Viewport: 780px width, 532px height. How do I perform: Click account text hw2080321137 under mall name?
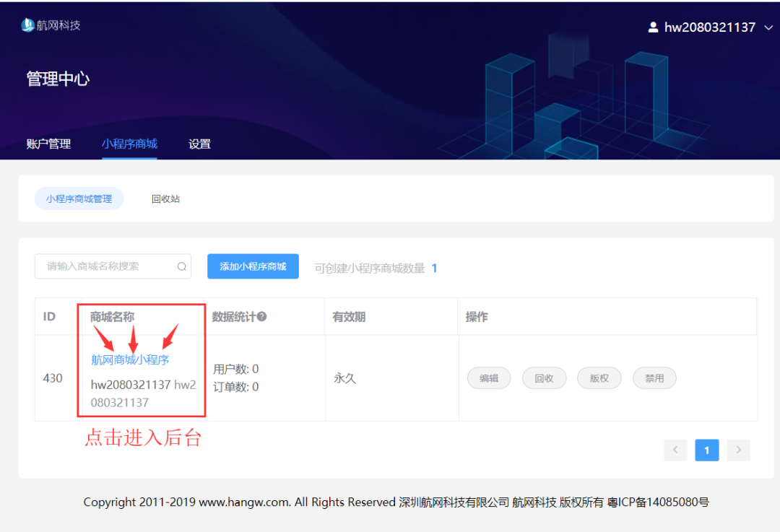(131, 385)
